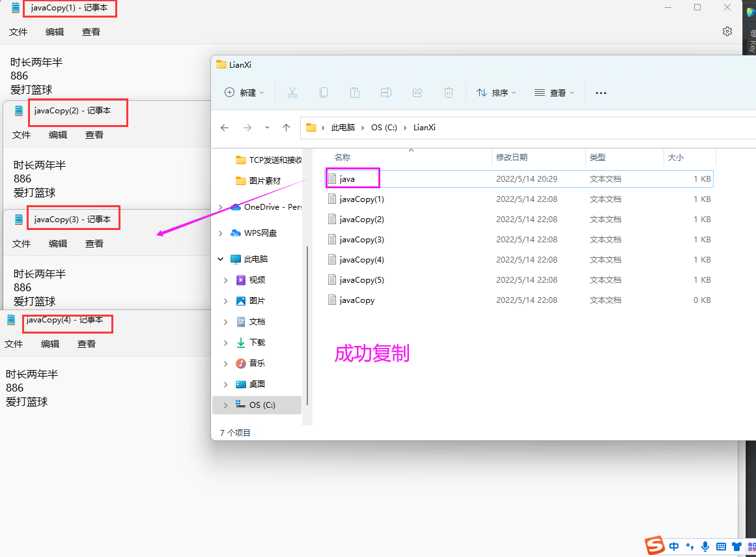Go back with the Explorer back arrow
Screen dimensions: 756x557
pos(225,128)
